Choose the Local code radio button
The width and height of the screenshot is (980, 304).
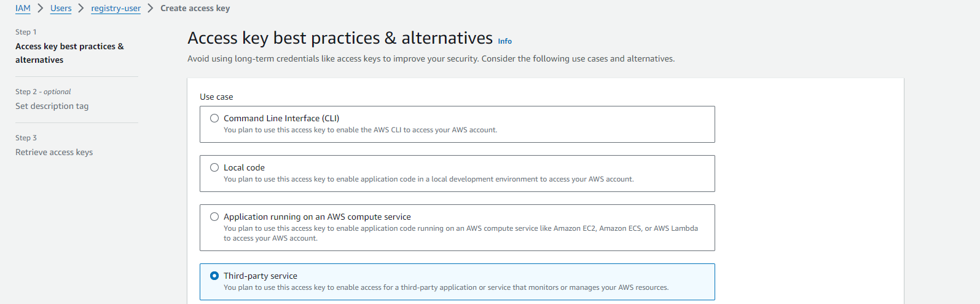pyautogui.click(x=214, y=167)
